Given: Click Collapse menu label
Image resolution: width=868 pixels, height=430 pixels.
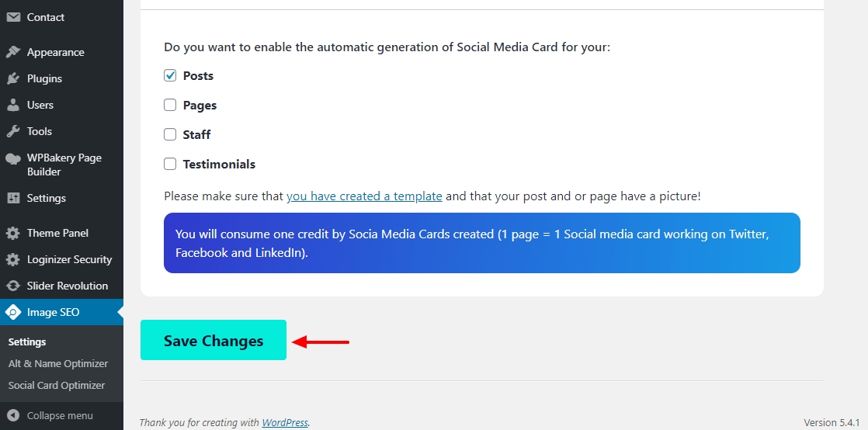Looking at the screenshot, I should click(x=60, y=415).
